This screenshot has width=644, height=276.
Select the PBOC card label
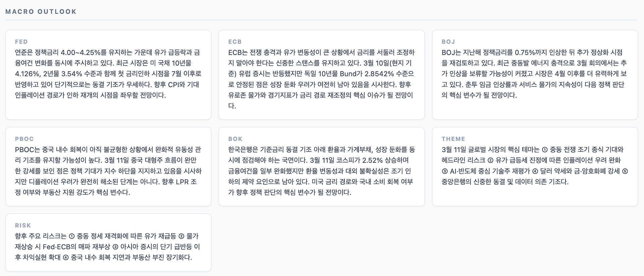click(24, 139)
